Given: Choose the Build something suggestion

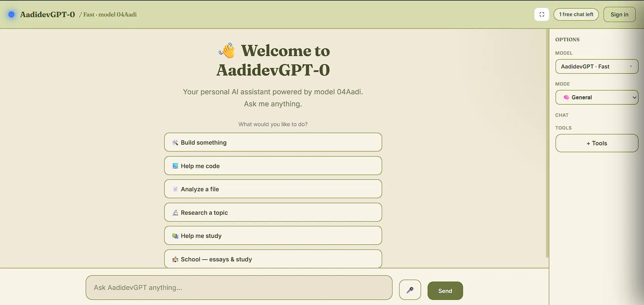Looking at the screenshot, I should (273, 142).
